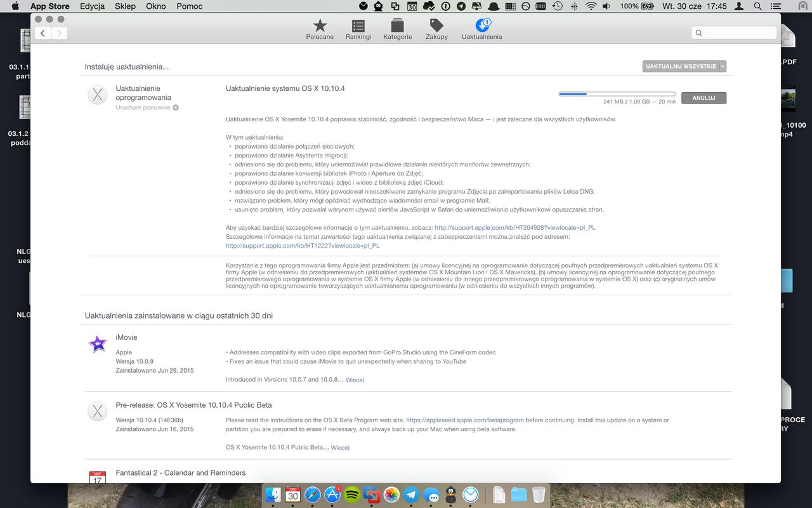Open the Kategorie tab
The height and width of the screenshot is (508, 812).
(398, 29)
